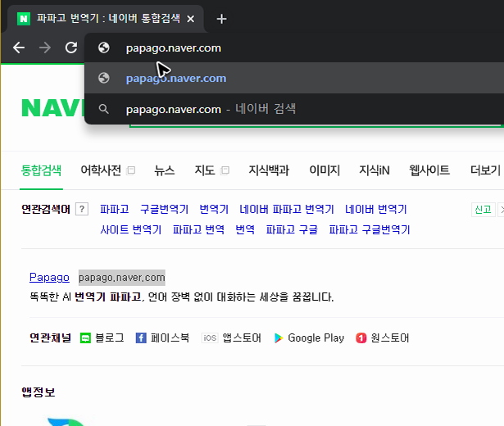
Task: Open the 원스토어 link
Action: (x=390, y=338)
